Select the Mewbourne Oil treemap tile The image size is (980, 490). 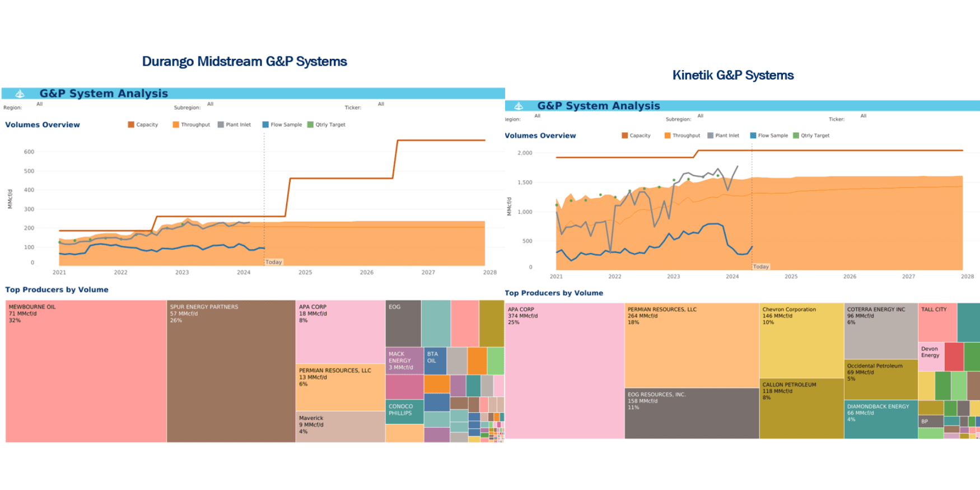click(86, 371)
